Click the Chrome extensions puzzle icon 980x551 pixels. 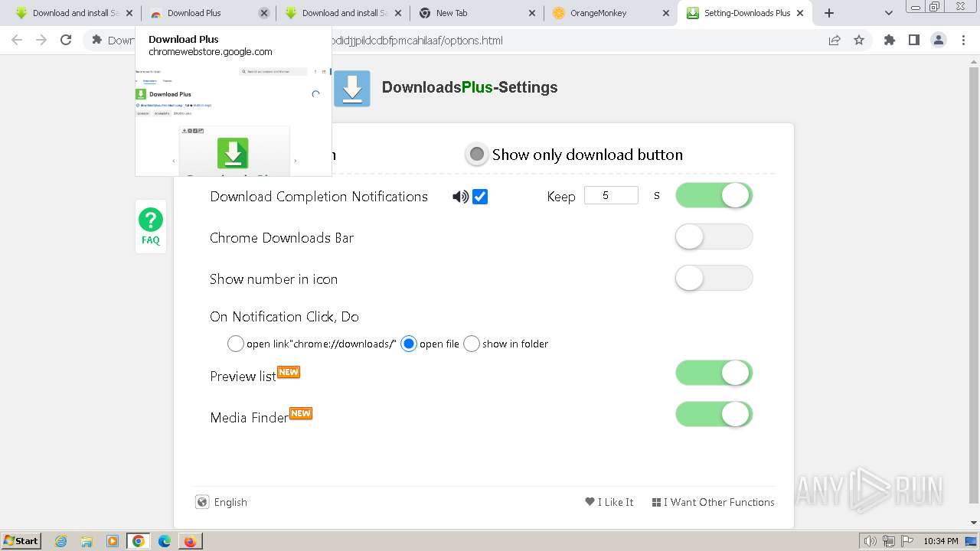pos(889,40)
